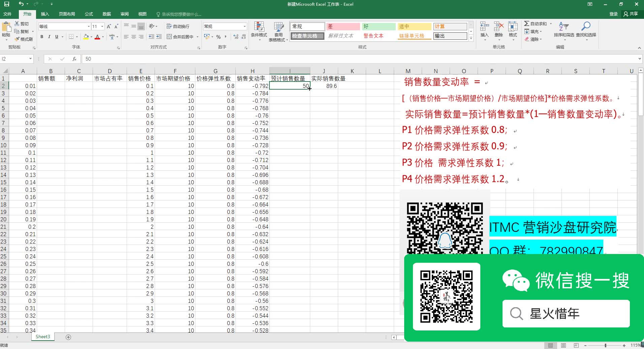Toggle center horizontal alignment

pyautogui.click(x=134, y=37)
